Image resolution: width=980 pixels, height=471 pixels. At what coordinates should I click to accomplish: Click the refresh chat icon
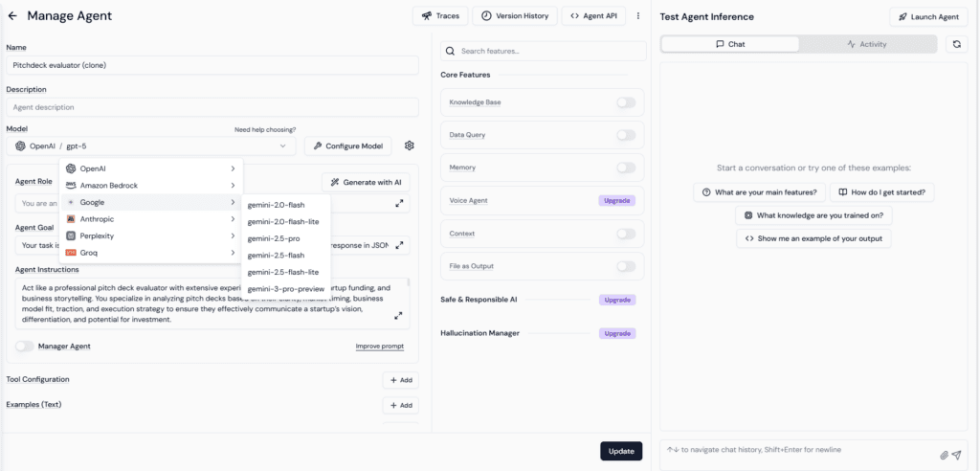tap(956, 44)
